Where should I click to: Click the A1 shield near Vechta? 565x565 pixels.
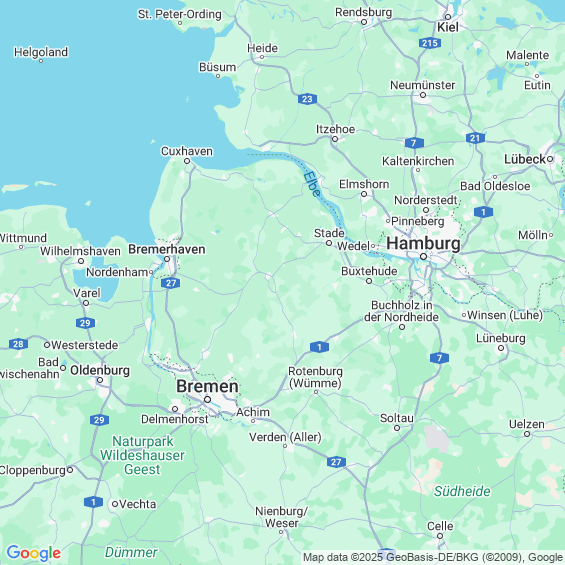(93, 502)
